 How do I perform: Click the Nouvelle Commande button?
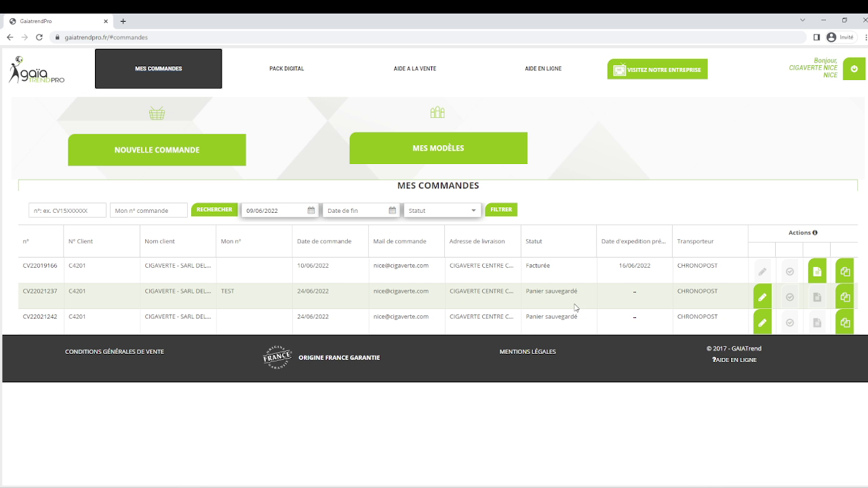click(157, 150)
